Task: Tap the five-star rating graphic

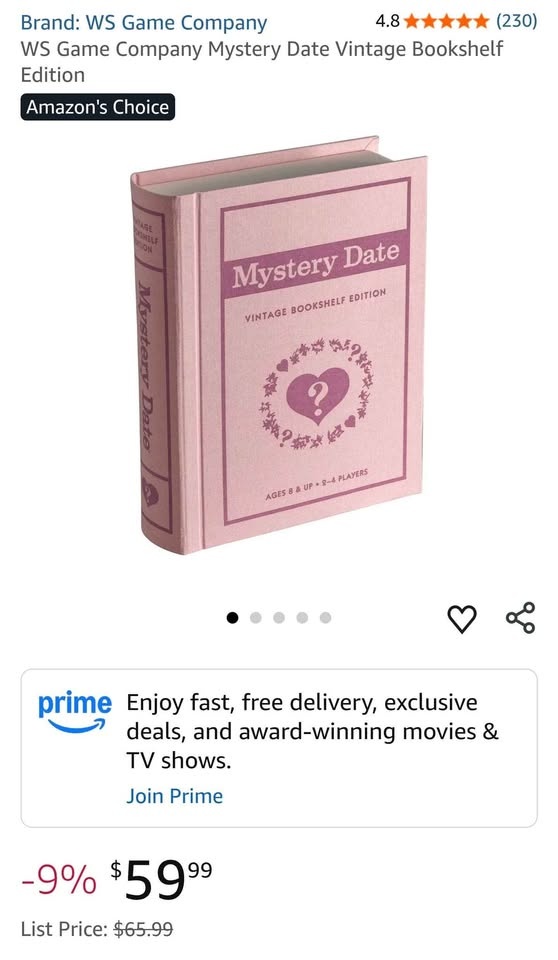Action: (447, 22)
